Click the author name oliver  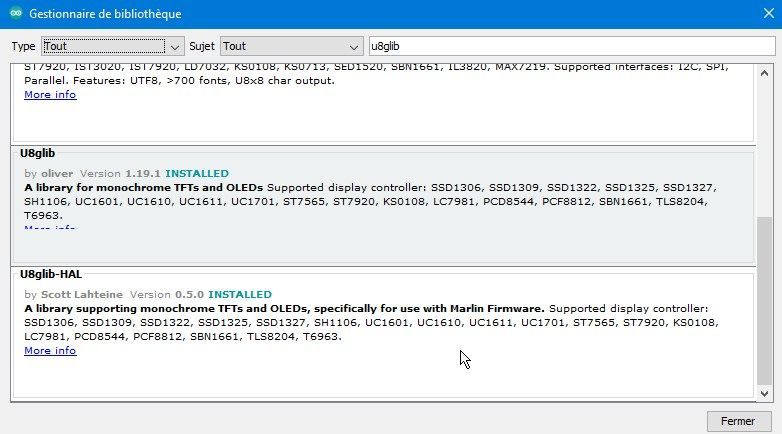pyautogui.click(x=57, y=174)
